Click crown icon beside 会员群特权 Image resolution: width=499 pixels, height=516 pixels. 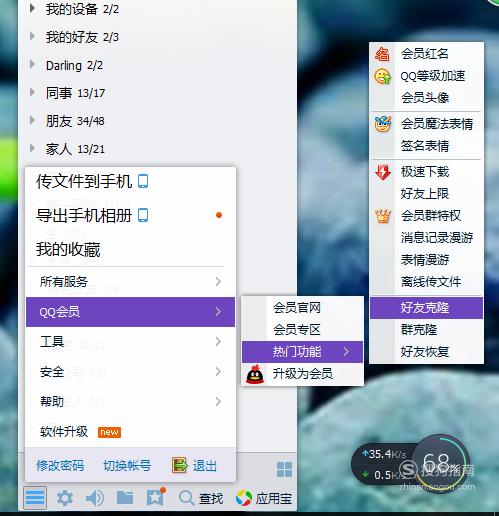383,216
